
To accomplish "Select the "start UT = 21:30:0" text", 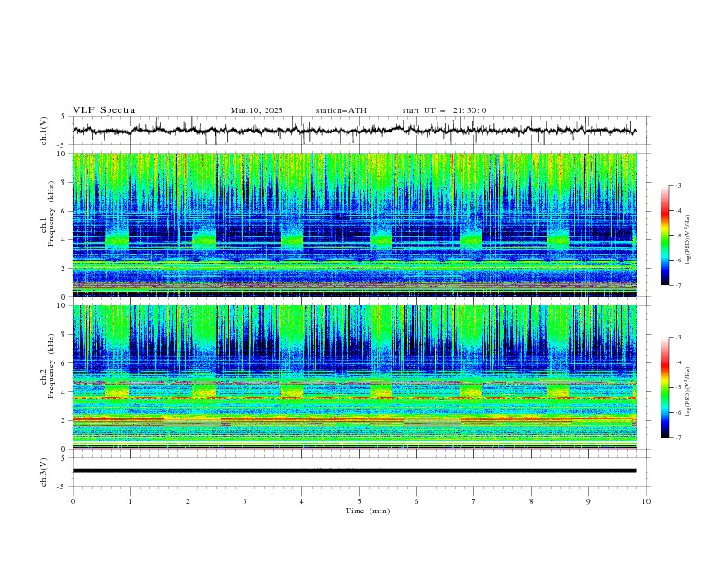I will point(444,110).
